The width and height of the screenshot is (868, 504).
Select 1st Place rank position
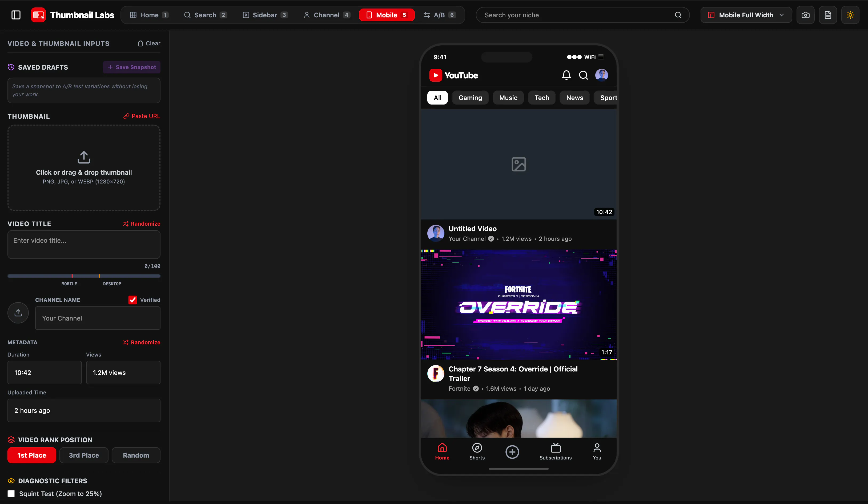[32, 455]
